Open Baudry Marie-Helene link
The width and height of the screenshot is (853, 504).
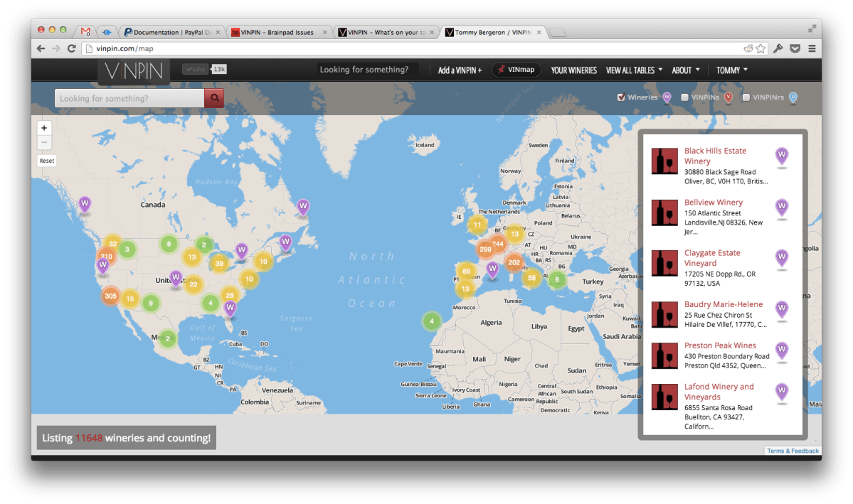click(x=723, y=304)
